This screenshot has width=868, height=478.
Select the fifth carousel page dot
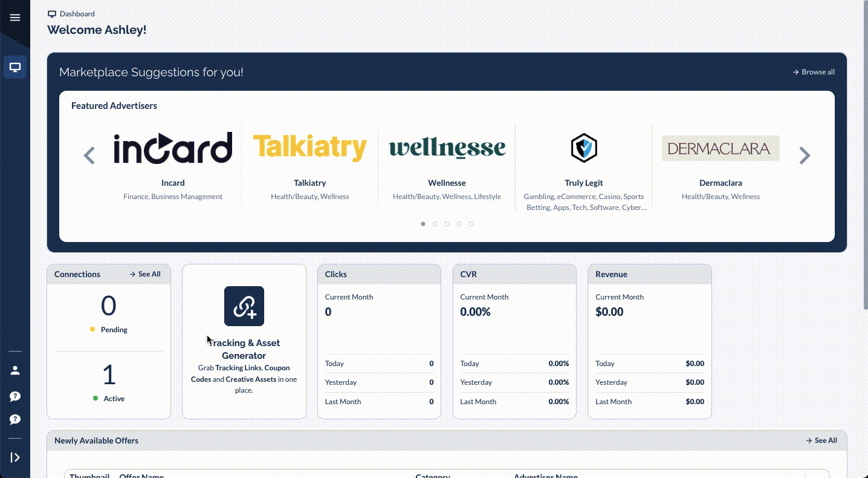(x=471, y=224)
